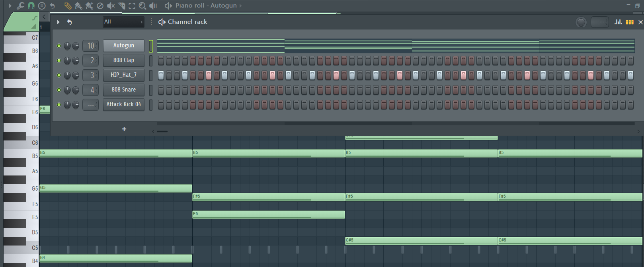Open the 808 Snare channel button
Viewport: 644px width, 267px height.
[x=124, y=90]
